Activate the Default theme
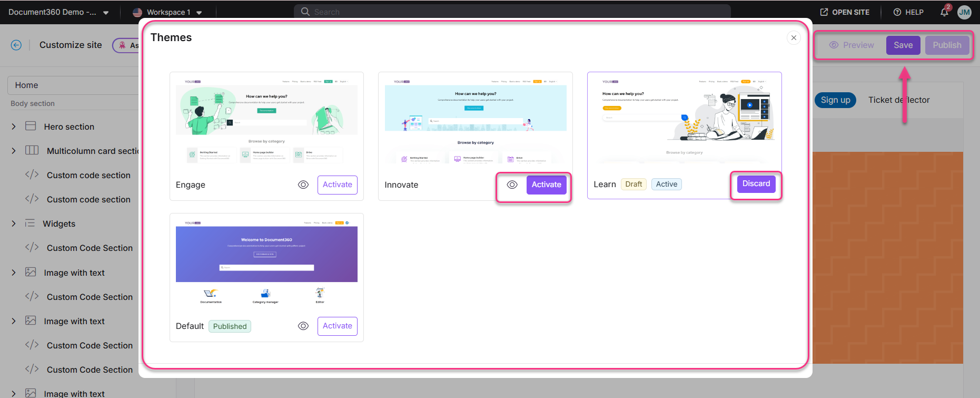This screenshot has height=398, width=980. (x=338, y=326)
